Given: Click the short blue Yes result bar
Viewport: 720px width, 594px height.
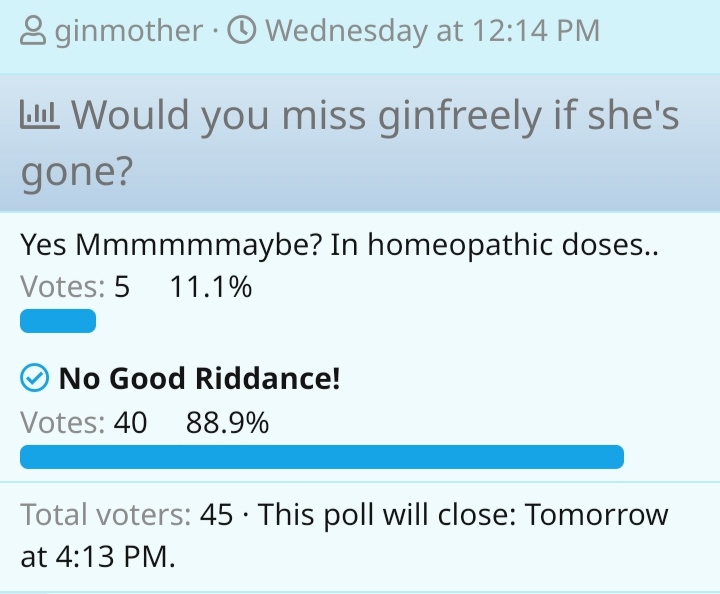Looking at the screenshot, I should tap(58, 321).
